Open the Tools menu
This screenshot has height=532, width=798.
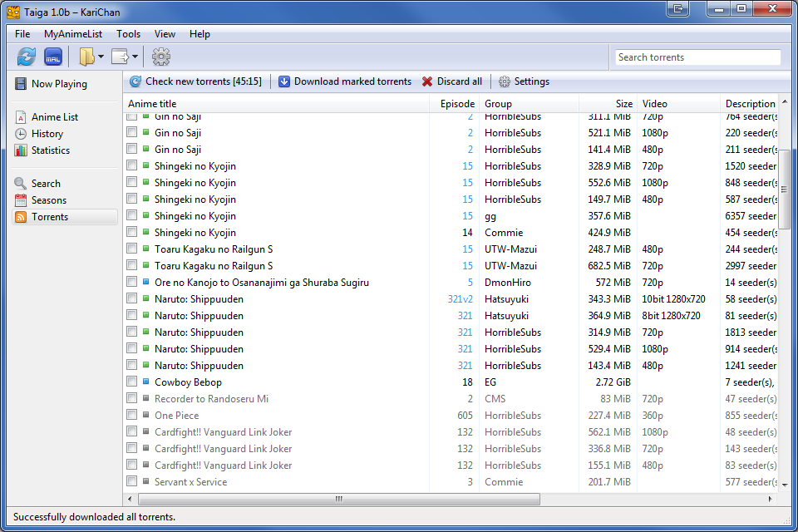coord(128,34)
